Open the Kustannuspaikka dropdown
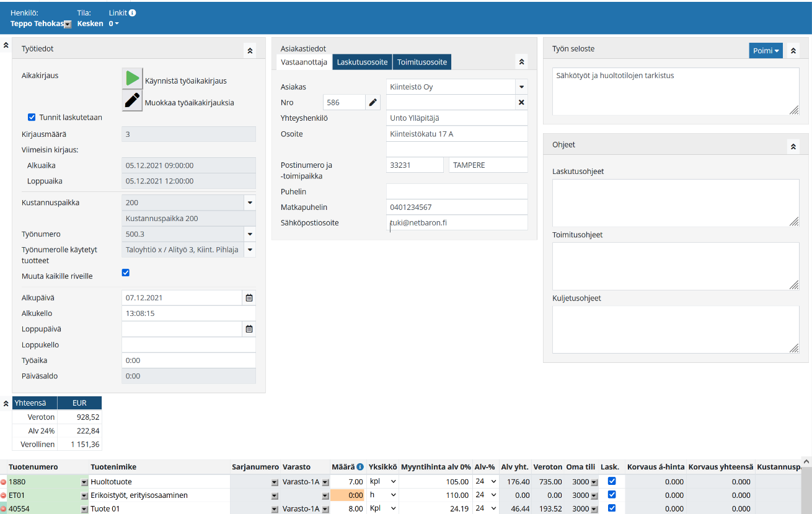Viewport: 812px width, 514px height. pos(250,203)
